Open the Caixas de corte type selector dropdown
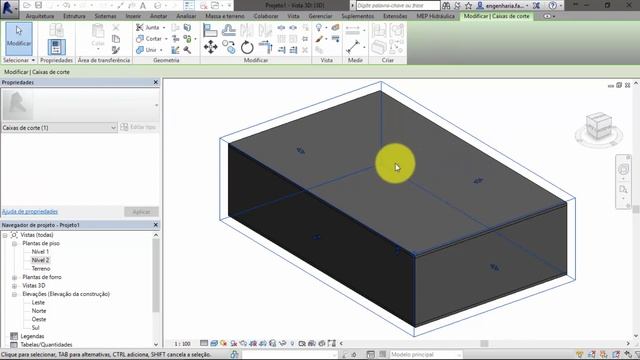640x360 pixels. (59, 128)
